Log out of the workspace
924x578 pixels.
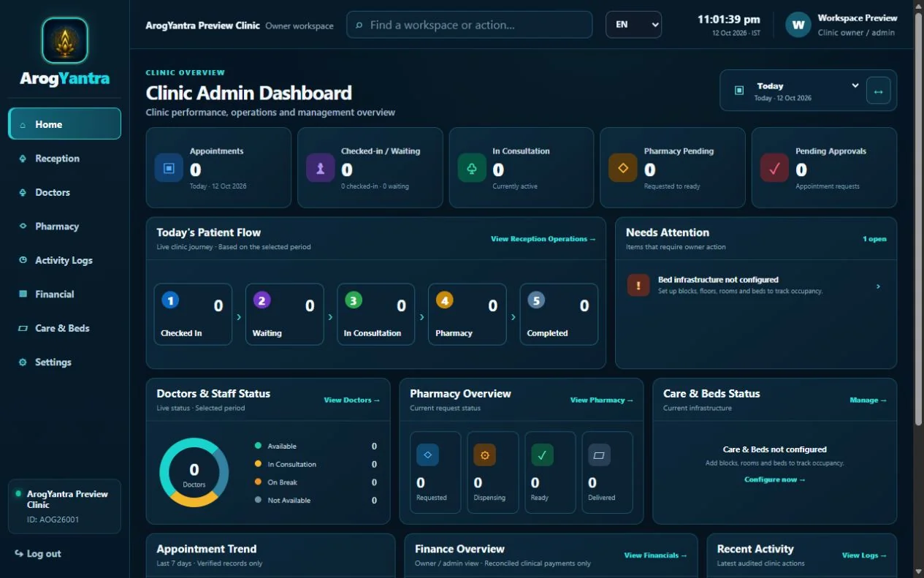pos(38,554)
